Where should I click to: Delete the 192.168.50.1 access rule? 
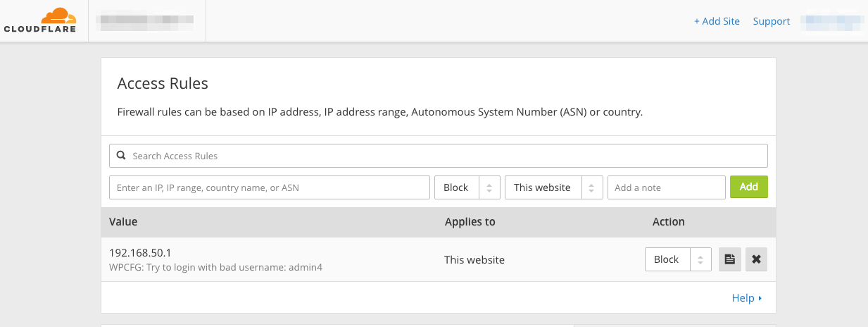[756, 259]
